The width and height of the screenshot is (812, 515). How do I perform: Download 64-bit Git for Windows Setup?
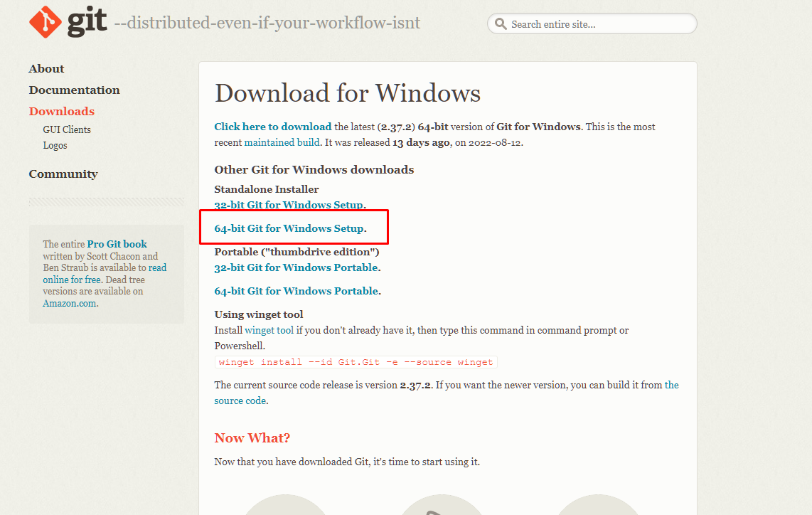[289, 228]
